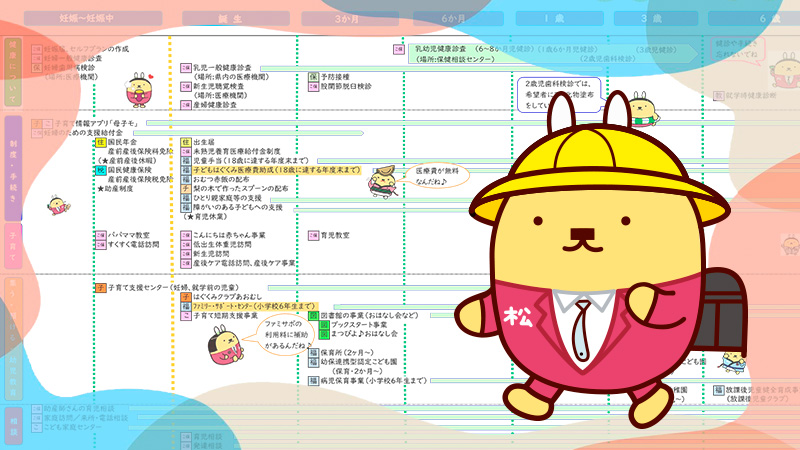The height and width of the screenshot is (450, 800).
Task: Click the 相談 side category label
Action: (x=13, y=424)
